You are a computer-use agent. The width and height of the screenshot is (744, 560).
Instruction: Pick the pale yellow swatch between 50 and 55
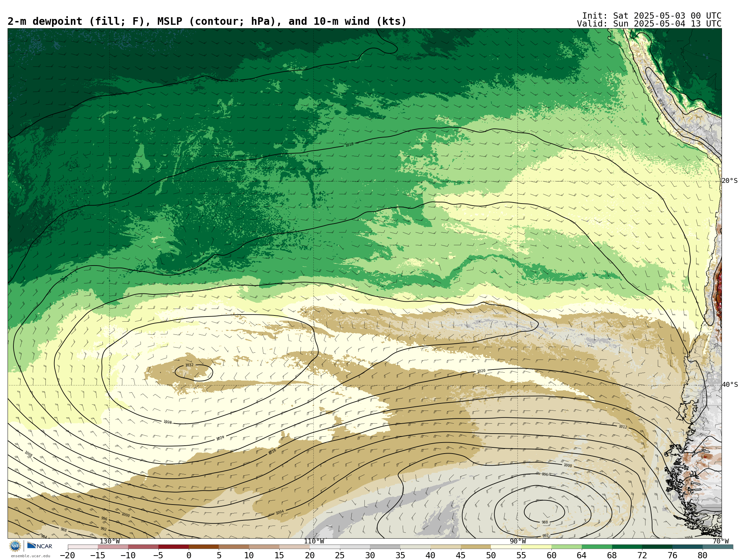pyautogui.click(x=506, y=547)
